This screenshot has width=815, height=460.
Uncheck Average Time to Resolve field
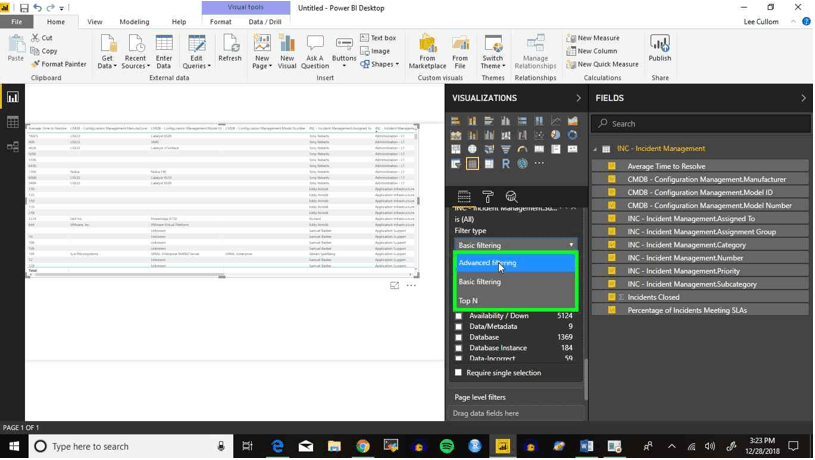[x=612, y=166]
